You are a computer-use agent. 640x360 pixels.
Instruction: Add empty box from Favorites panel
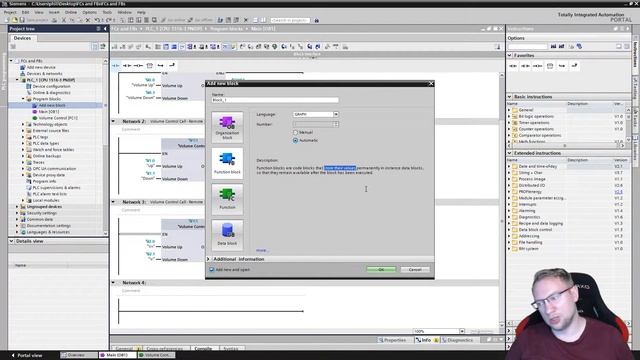pos(550,66)
